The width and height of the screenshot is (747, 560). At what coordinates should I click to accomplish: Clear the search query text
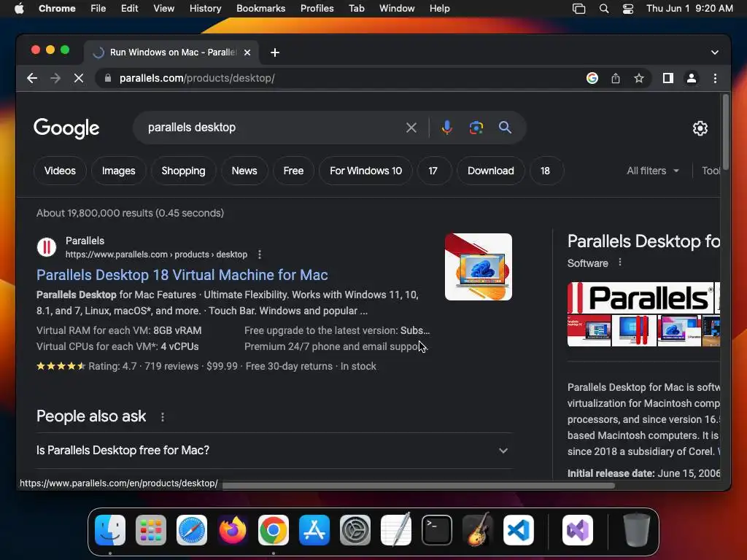tap(411, 128)
